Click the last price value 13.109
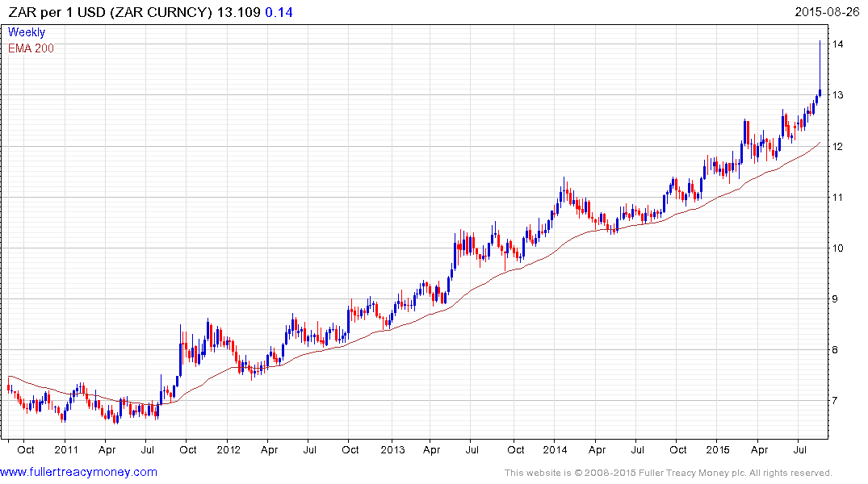 point(238,12)
